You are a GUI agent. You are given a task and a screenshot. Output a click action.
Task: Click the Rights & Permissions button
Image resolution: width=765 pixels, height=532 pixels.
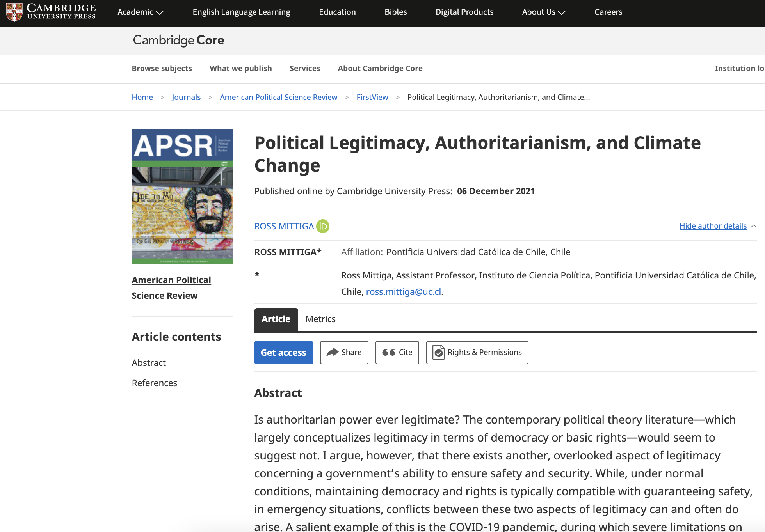coord(477,352)
